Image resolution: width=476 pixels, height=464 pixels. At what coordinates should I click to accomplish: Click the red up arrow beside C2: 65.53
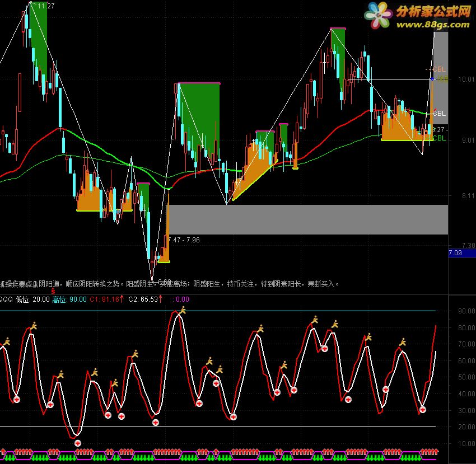click(161, 299)
